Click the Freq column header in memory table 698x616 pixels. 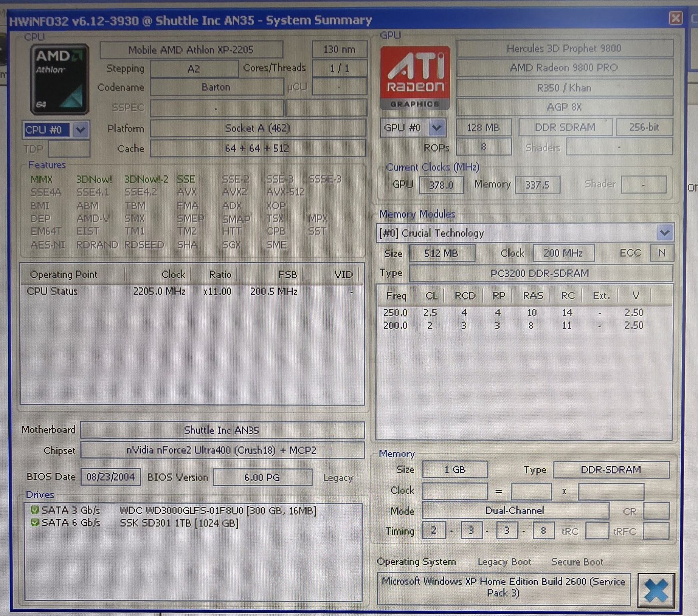click(x=396, y=296)
